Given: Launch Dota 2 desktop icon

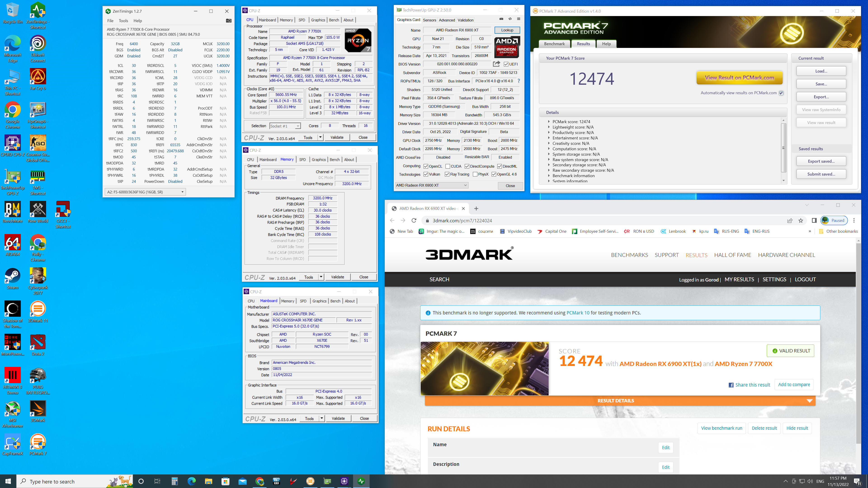Looking at the screenshot, I should (x=38, y=345).
